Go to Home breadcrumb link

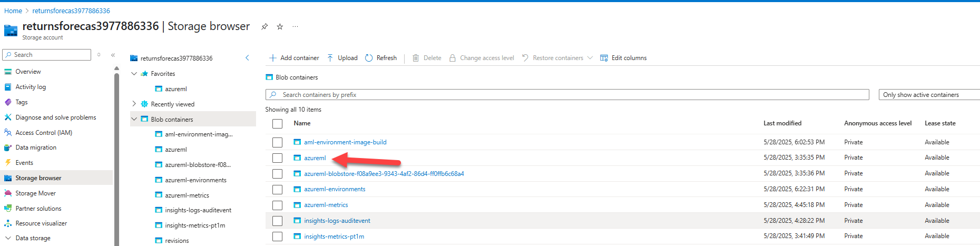[13, 11]
